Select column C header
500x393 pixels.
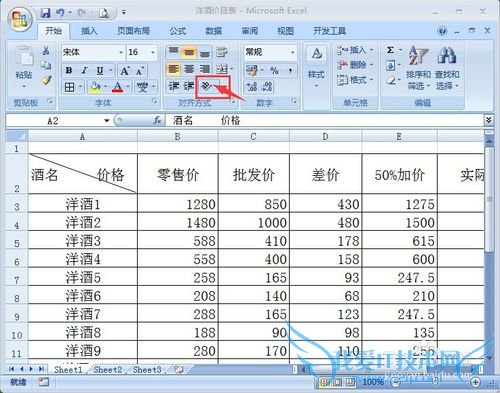[254, 137]
